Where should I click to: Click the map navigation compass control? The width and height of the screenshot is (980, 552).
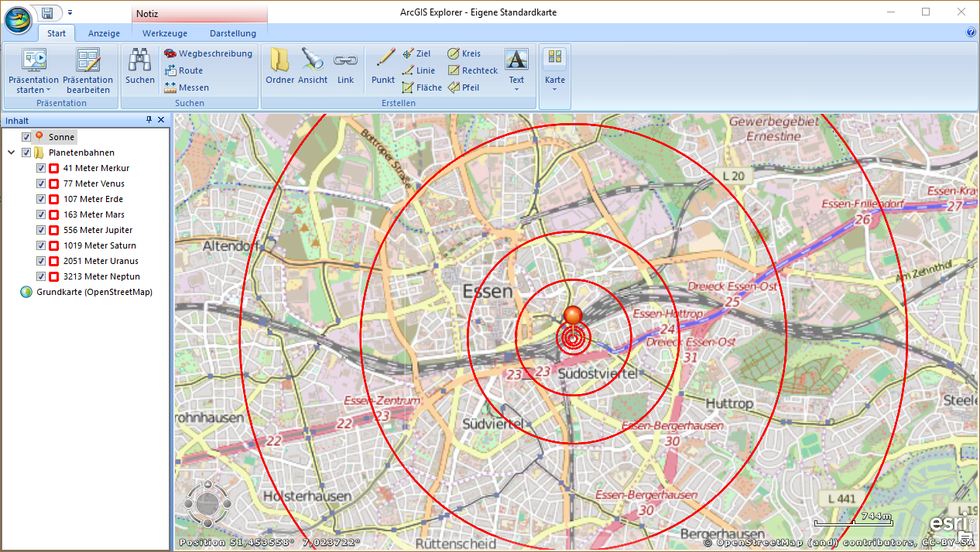click(x=206, y=504)
